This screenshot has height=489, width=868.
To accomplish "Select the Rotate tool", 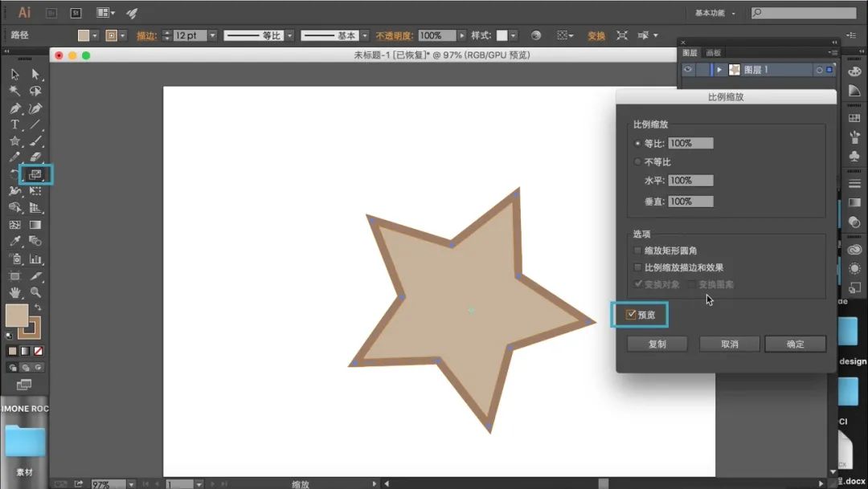I will point(15,175).
